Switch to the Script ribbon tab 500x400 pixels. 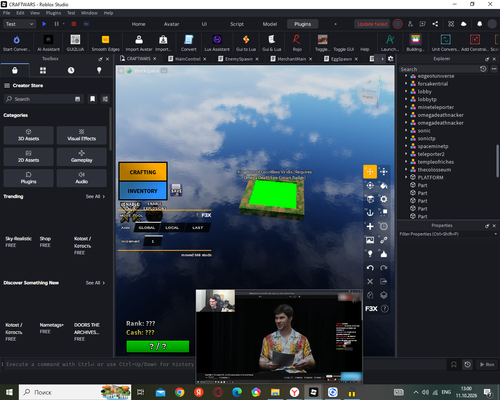click(x=237, y=24)
